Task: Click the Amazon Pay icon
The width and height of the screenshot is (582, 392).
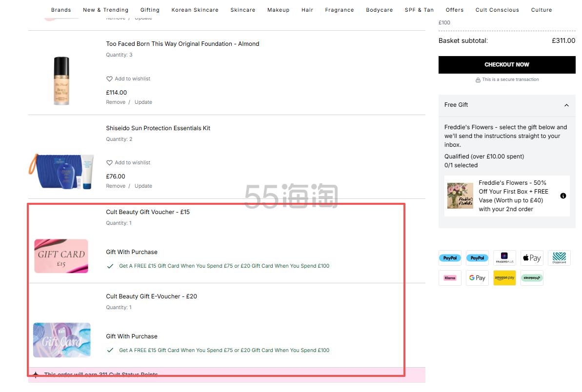Action: pyautogui.click(x=504, y=278)
